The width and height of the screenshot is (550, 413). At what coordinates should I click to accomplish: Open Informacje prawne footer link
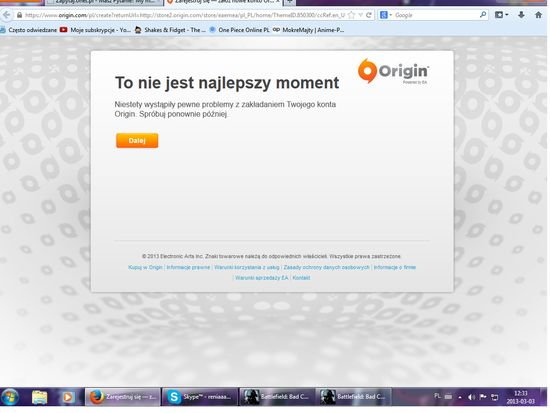point(188,267)
